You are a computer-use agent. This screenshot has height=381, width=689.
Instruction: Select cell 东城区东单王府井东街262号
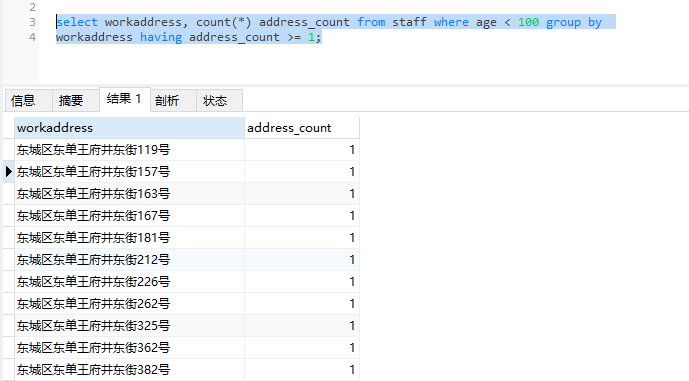(x=129, y=304)
